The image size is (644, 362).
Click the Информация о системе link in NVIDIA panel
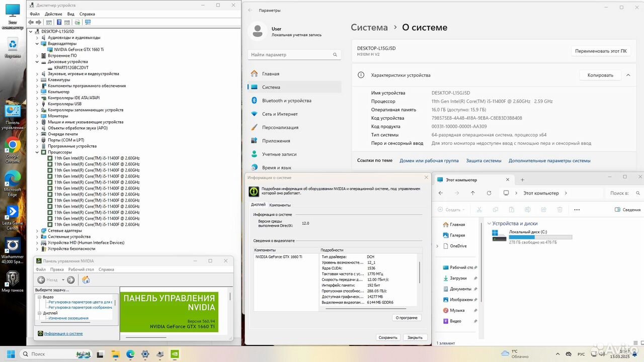(x=63, y=333)
